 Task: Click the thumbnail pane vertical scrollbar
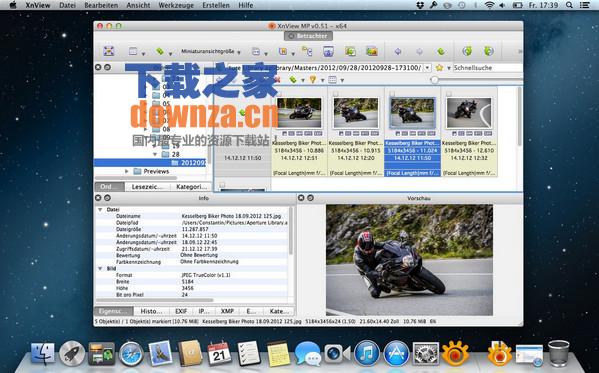click(x=519, y=117)
